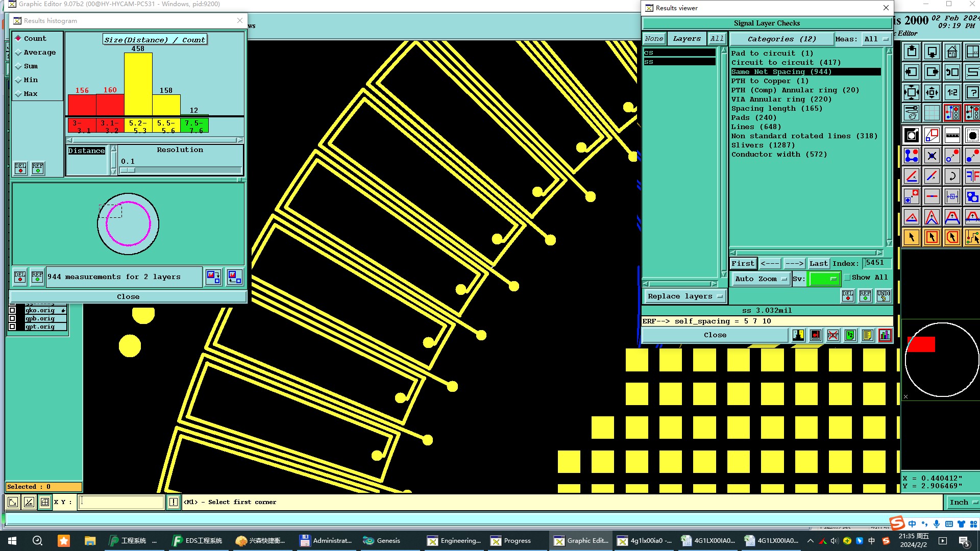Click the X Y coordinate input field
The image size is (980, 551).
point(122,502)
